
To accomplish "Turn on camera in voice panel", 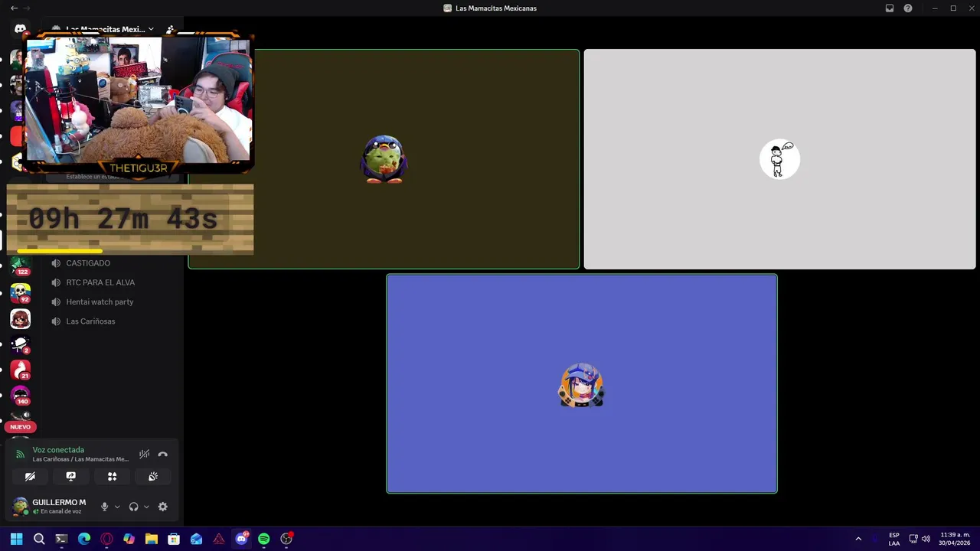I will click(x=30, y=476).
